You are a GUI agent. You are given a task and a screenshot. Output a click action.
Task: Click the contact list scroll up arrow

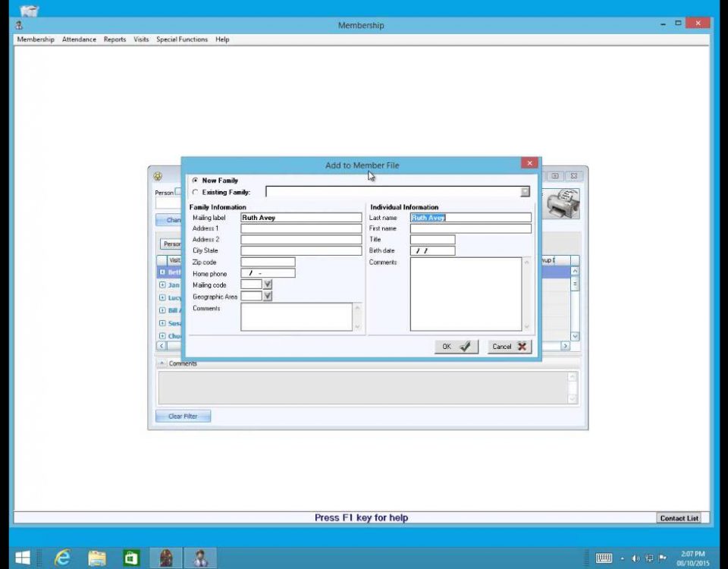click(575, 271)
